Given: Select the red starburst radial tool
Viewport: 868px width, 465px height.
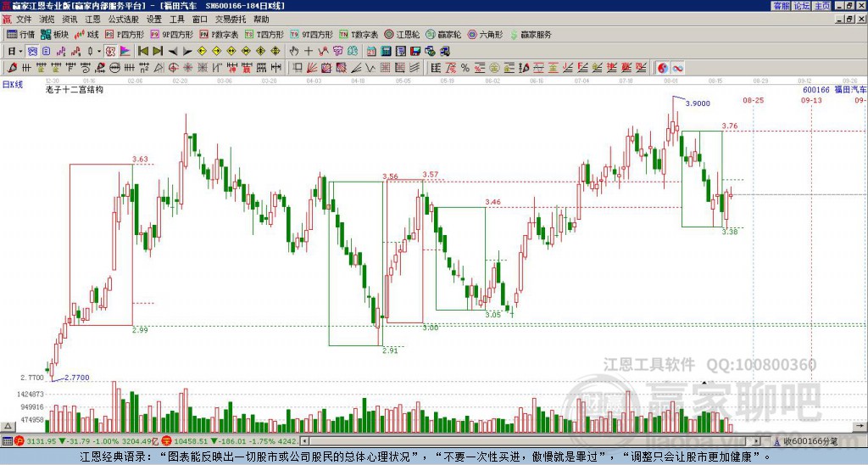Looking at the screenshot, I should pyautogui.click(x=187, y=68).
